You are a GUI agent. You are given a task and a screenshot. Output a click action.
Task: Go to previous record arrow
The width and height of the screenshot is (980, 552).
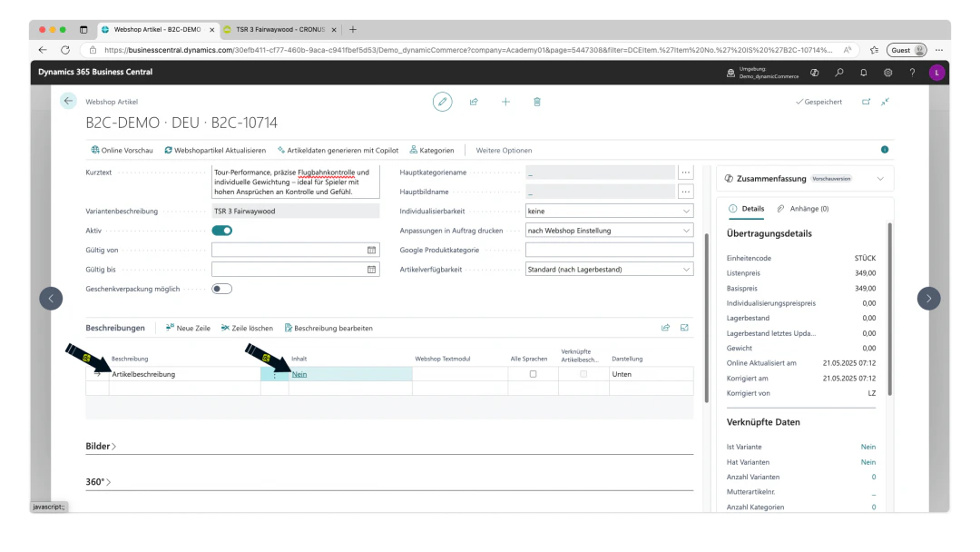51,298
